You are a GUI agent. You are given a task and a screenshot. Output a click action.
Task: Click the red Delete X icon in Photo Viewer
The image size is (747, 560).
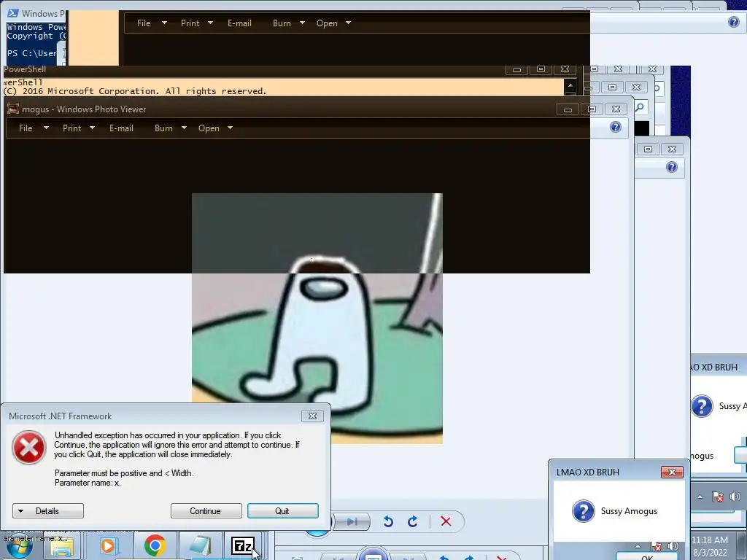tap(446, 521)
